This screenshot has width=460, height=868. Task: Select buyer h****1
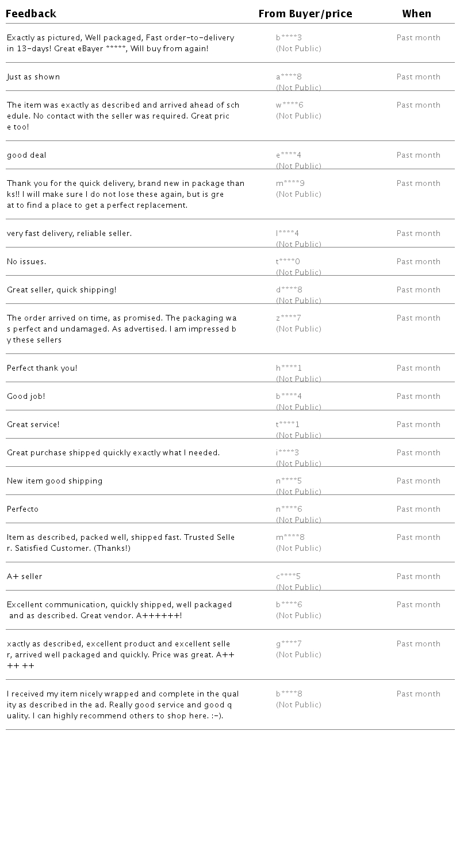tap(289, 368)
